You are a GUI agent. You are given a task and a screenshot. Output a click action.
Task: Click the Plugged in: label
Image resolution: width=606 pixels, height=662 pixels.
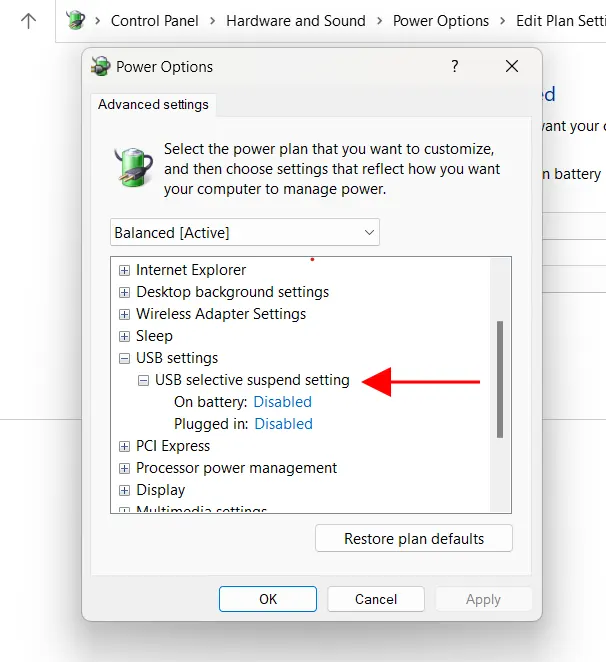click(x=211, y=424)
